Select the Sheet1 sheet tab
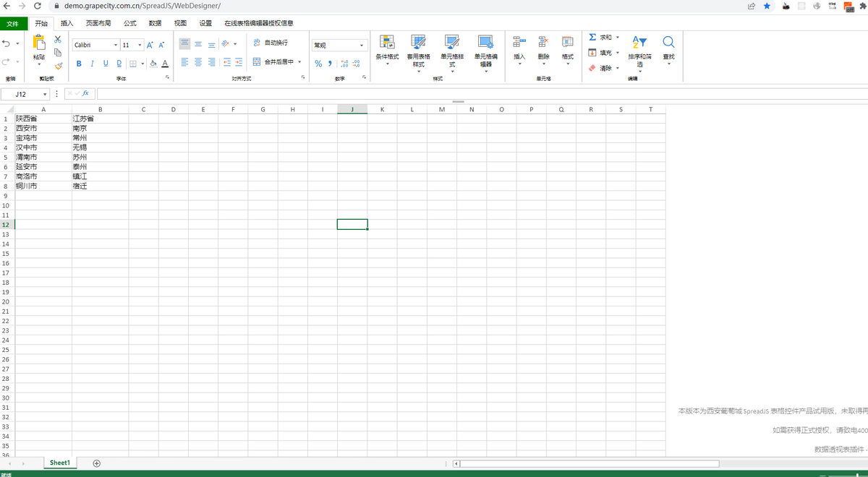This screenshot has width=868, height=477. coord(60,463)
